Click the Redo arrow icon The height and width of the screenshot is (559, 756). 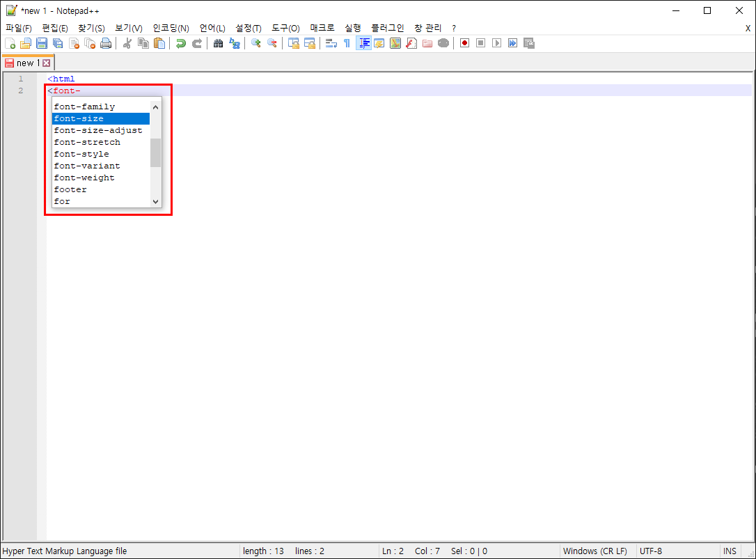point(197,43)
